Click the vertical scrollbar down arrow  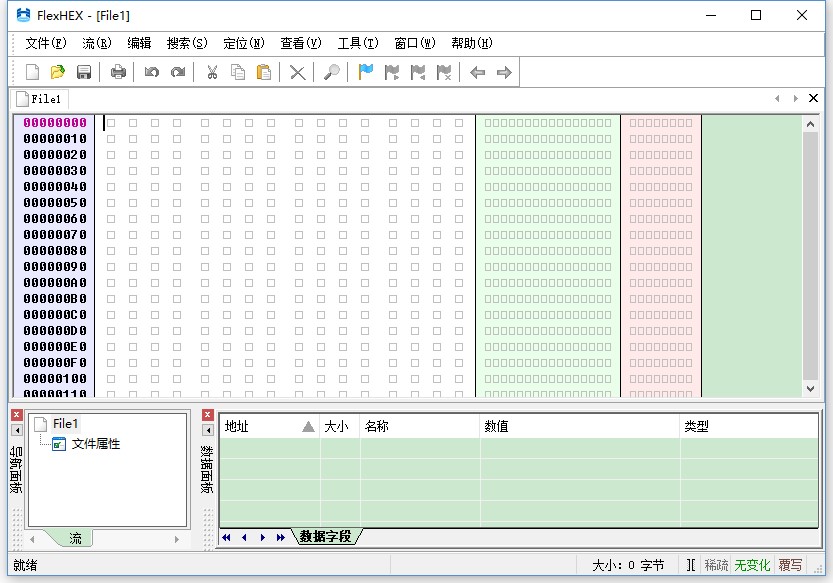[811, 388]
